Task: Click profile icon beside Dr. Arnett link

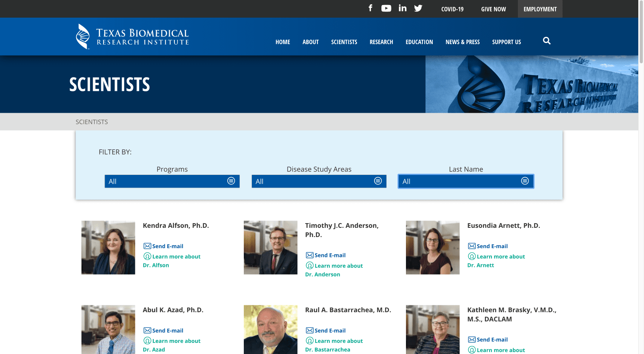Action: (472, 256)
